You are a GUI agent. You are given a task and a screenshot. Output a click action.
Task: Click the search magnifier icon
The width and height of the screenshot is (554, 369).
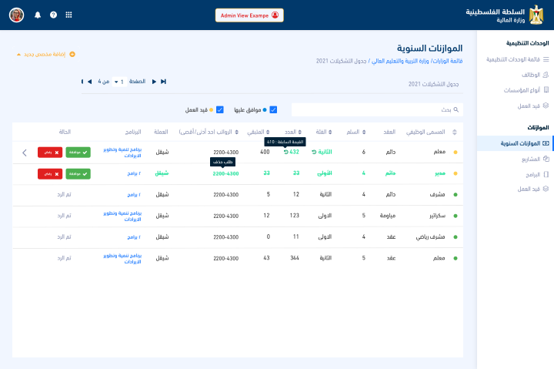tap(456, 110)
